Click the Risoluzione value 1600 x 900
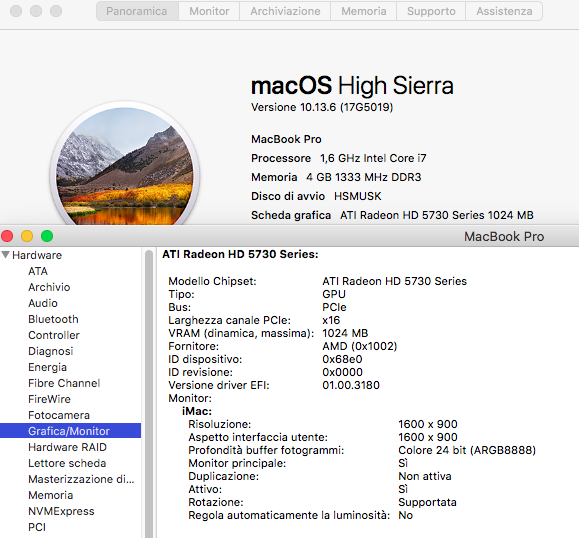The image size is (579, 538). tap(428, 424)
